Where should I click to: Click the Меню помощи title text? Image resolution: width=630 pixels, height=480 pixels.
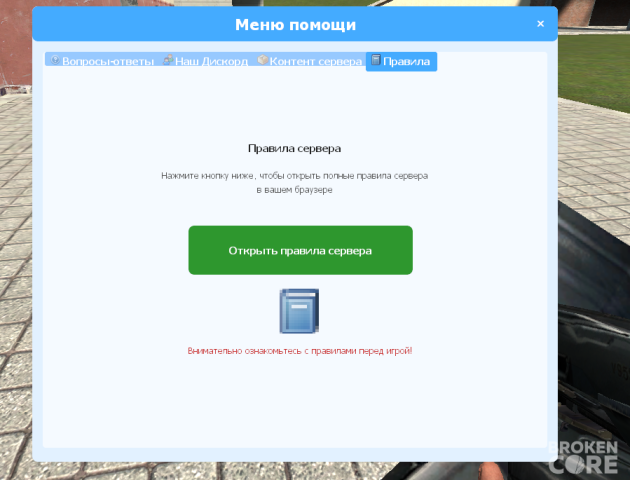295,25
